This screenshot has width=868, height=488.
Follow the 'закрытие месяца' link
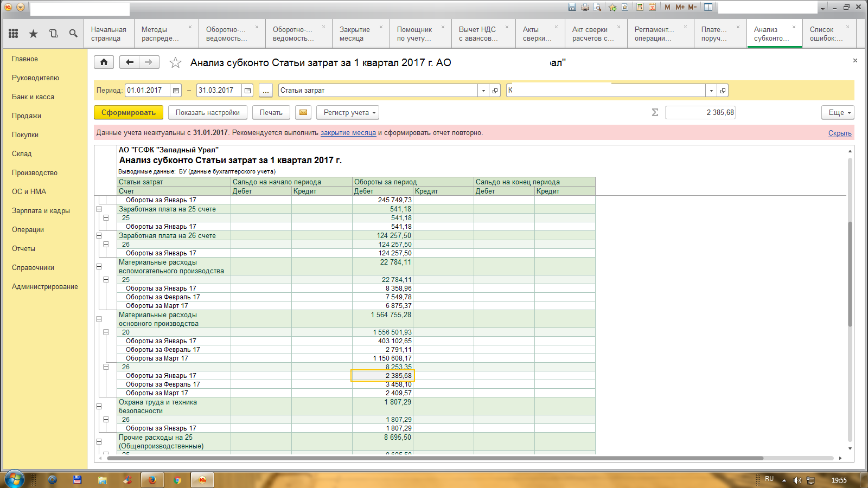click(x=348, y=133)
